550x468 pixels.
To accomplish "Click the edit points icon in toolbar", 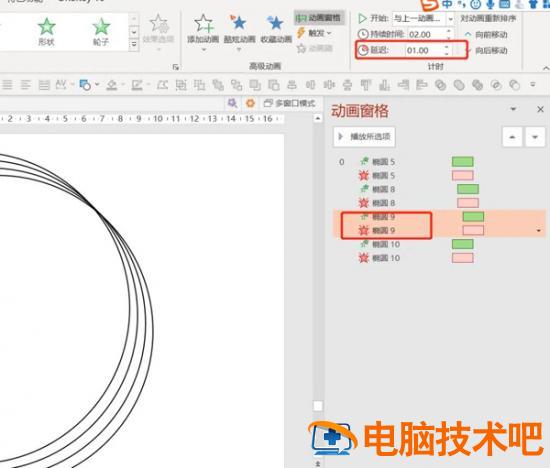I will pos(162,85).
